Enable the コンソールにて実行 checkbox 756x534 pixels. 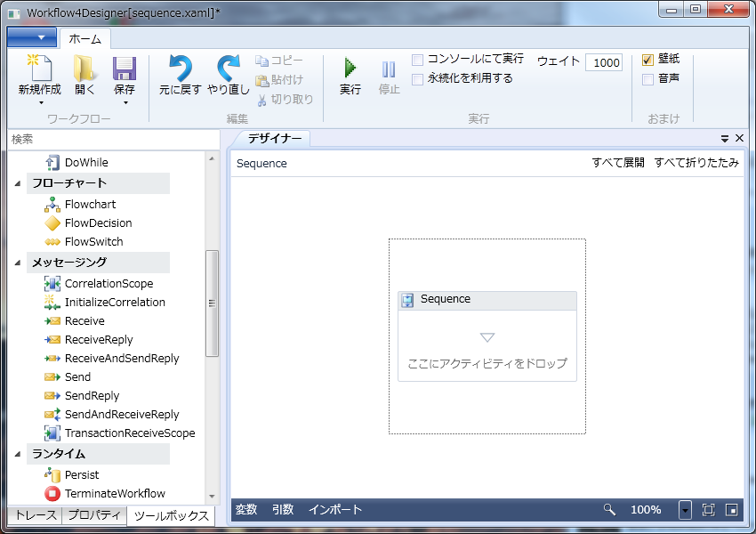(x=417, y=60)
